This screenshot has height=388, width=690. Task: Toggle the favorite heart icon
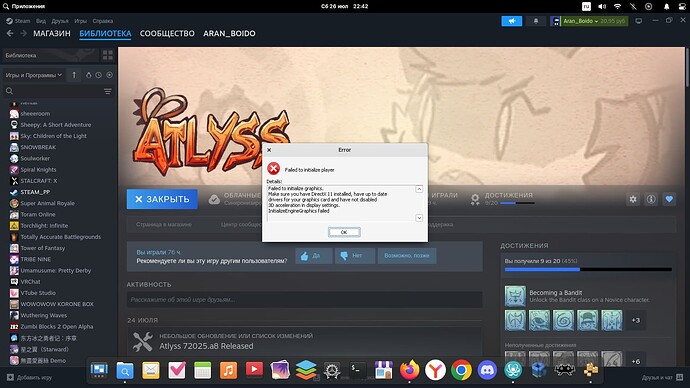(x=669, y=199)
